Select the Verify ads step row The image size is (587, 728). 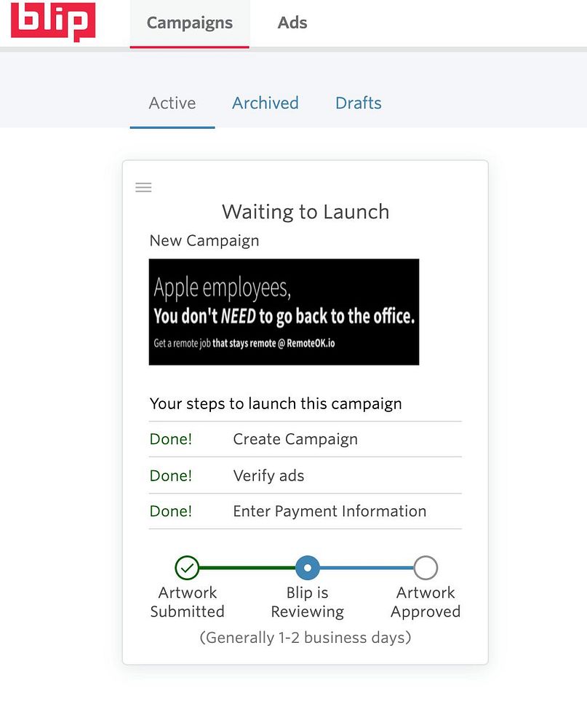click(306, 475)
